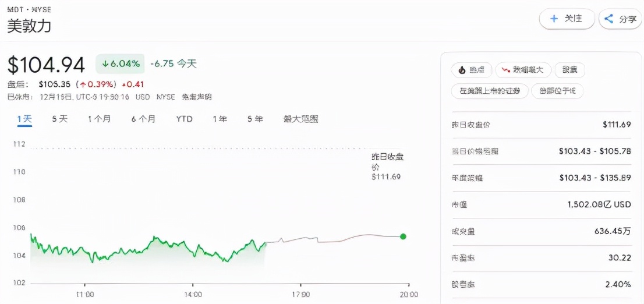Click the green dot at chart end

point(403,236)
